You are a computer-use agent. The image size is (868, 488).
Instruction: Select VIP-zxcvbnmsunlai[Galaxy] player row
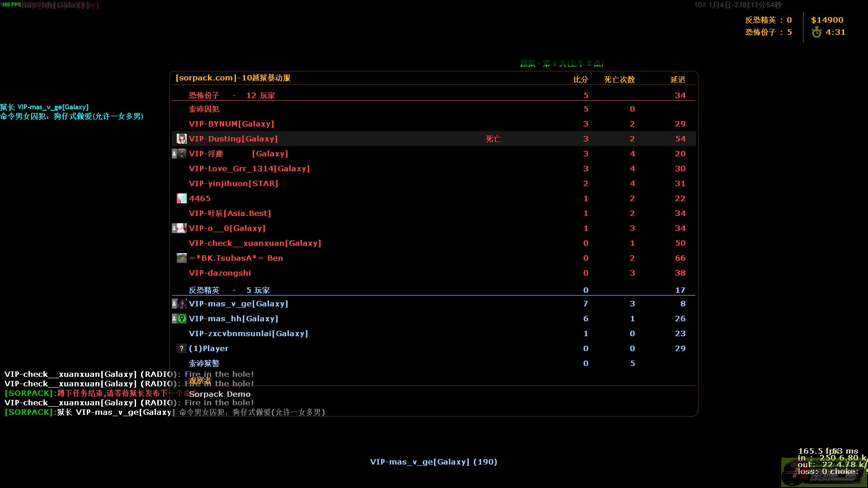click(x=248, y=333)
